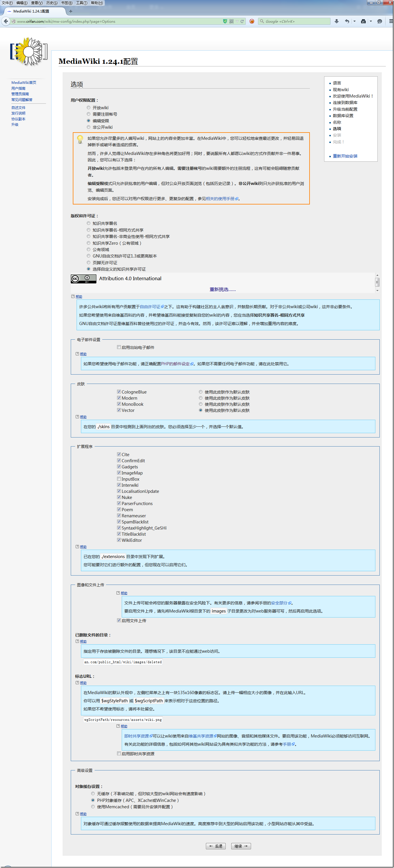
Task: Toggle 帮助 in the 电子邮件设置 section
Action: [83, 354]
